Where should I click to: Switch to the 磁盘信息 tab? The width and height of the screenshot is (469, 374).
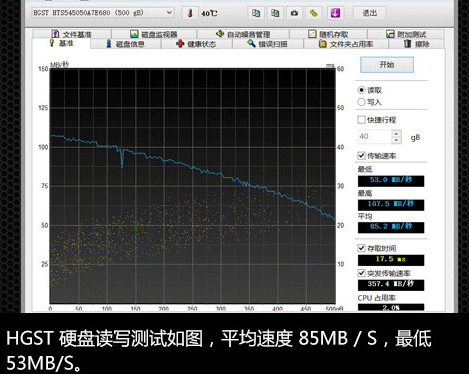(x=126, y=44)
